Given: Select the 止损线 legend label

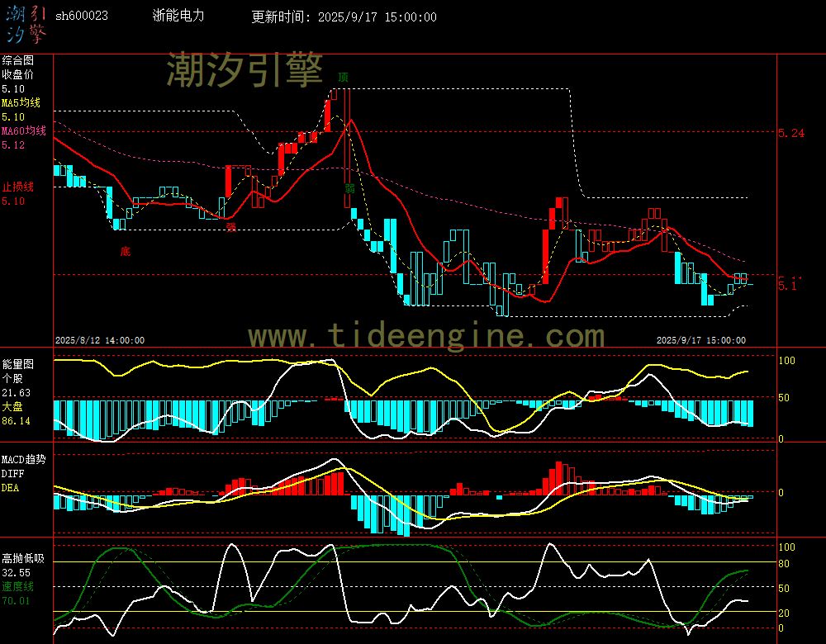Looking at the screenshot, I should (x=17, y=187).
